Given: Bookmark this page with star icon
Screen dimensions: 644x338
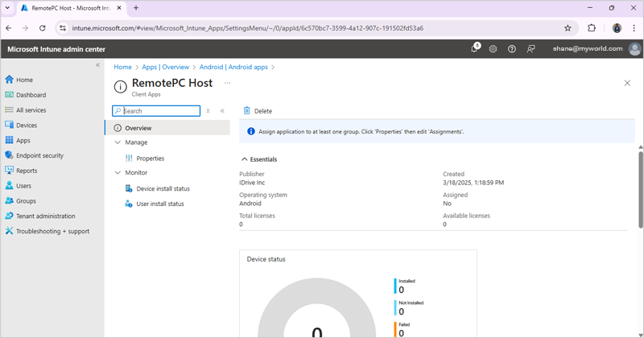Looking at the screenshot, I should click(568, 27).
